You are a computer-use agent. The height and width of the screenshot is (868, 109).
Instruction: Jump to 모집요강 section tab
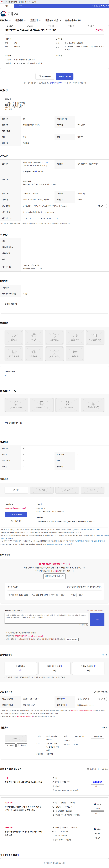click(10, 26)
